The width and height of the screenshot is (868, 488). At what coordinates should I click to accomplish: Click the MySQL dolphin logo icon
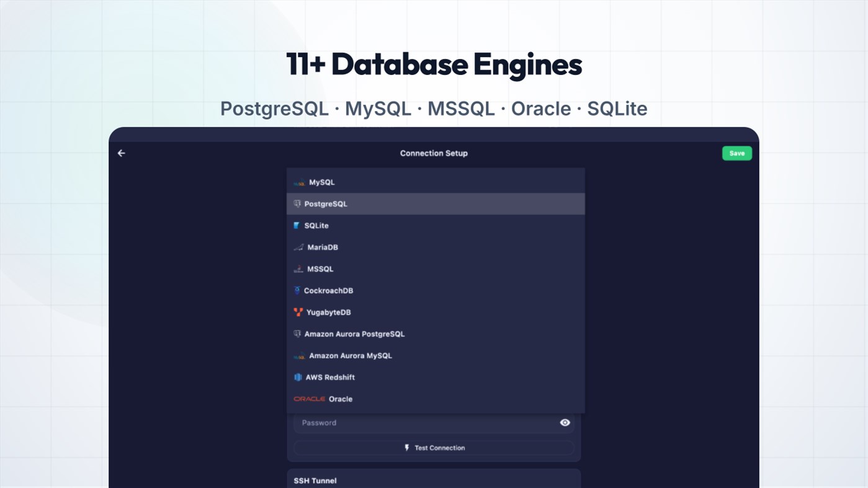(x=299, y=183)
